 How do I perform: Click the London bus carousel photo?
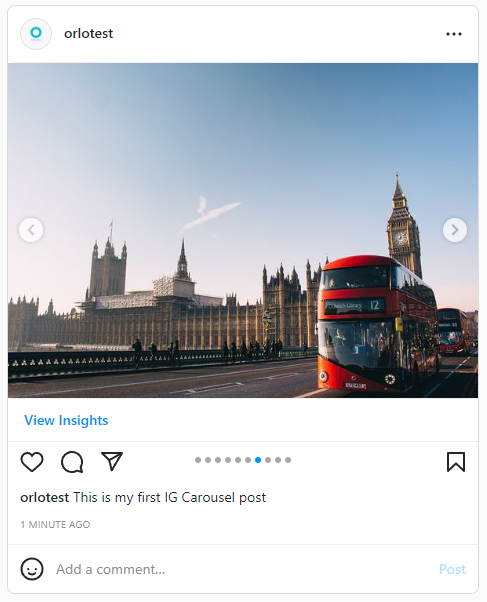[x=243, y=230]
